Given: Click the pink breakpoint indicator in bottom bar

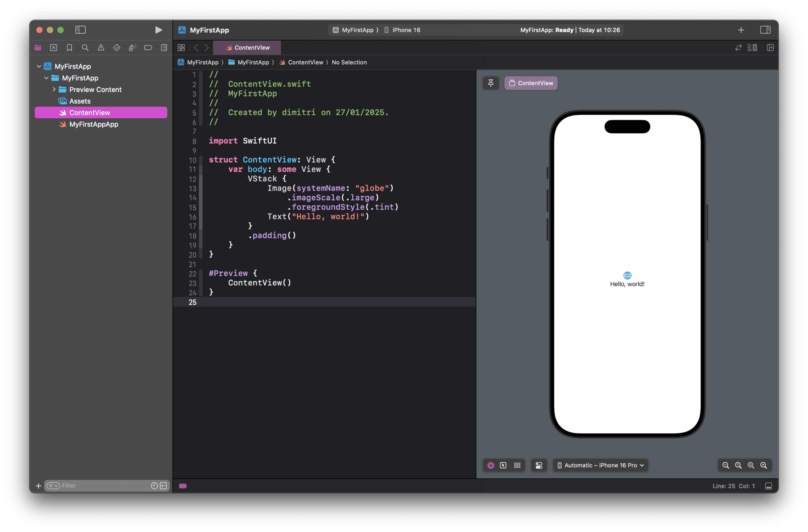Looking at the screenshot, I should pyautogui.click(x=183, y=486).
